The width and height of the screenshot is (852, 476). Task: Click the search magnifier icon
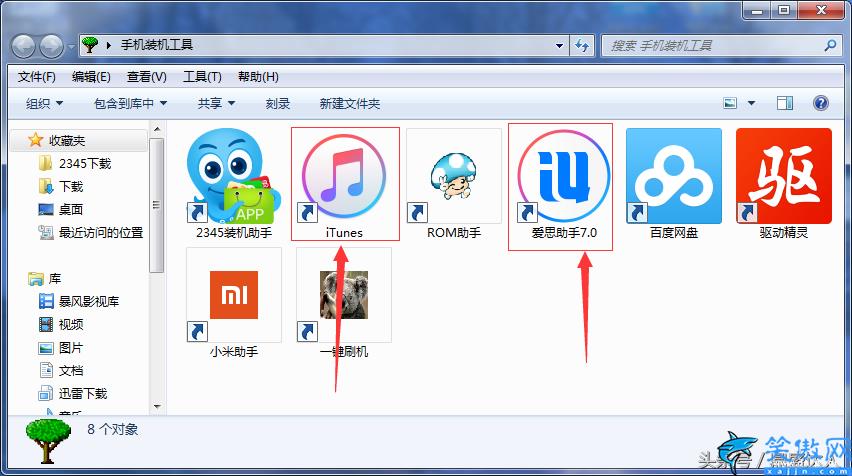pos(830,46)
